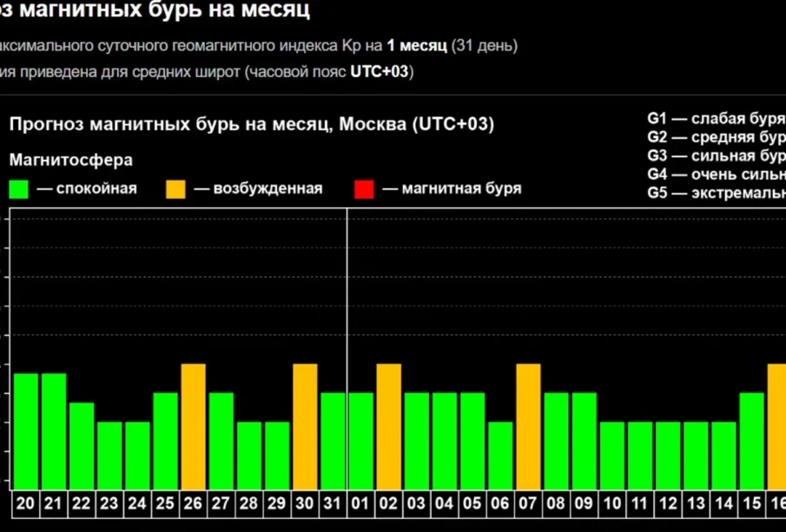
Task: Click the short green bar for day 06
Action: pos(500,455)
